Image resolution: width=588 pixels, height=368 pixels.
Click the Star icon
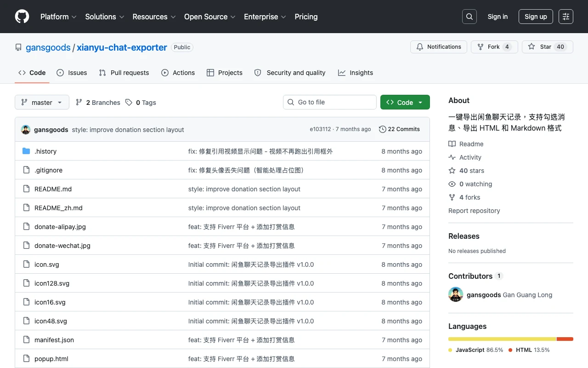tap(531, 47)
